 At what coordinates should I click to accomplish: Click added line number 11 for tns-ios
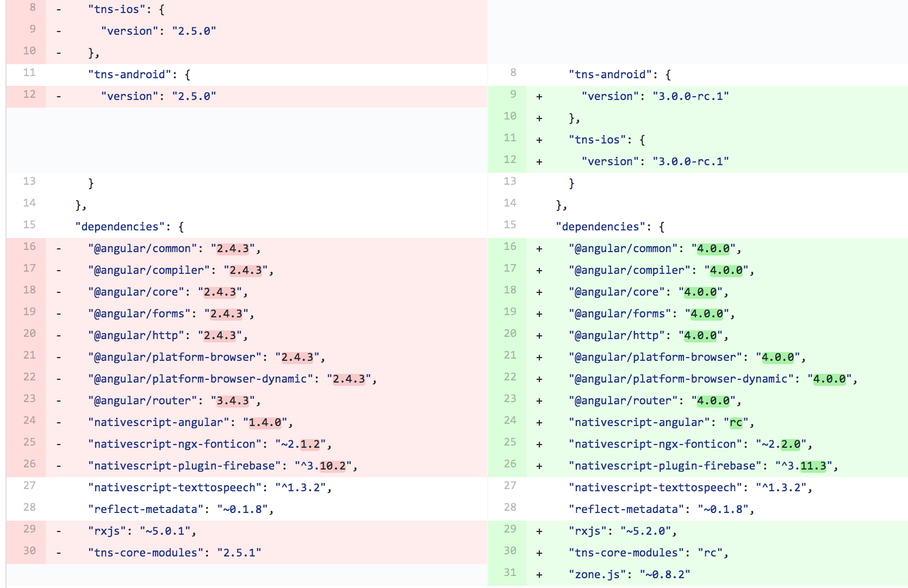509,138
